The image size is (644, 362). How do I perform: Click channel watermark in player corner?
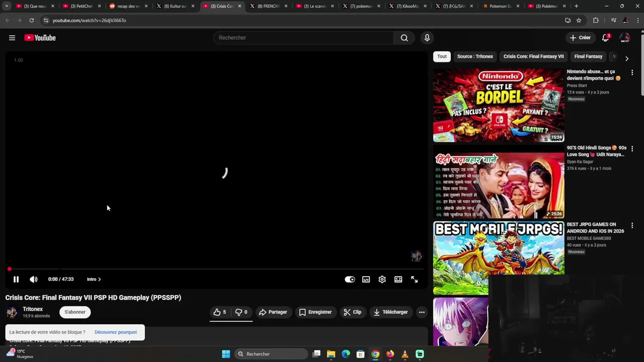pos(416,256)
